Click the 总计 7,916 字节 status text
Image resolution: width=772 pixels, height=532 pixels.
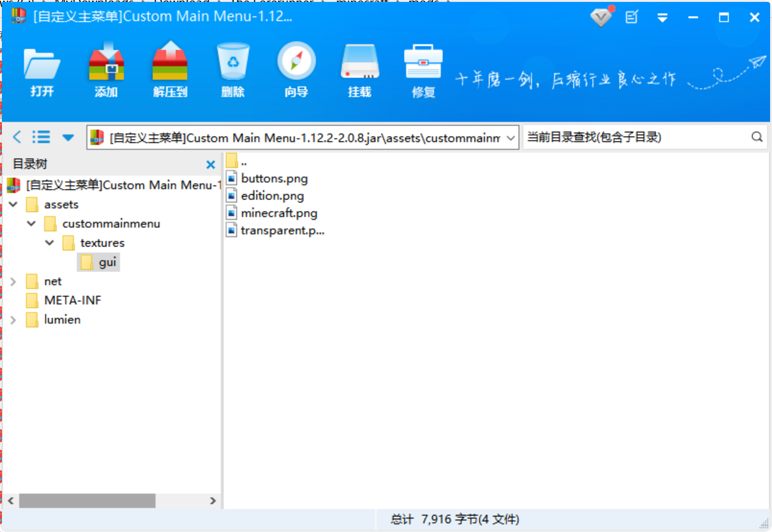pyautogui.click(x=455, y=520)
